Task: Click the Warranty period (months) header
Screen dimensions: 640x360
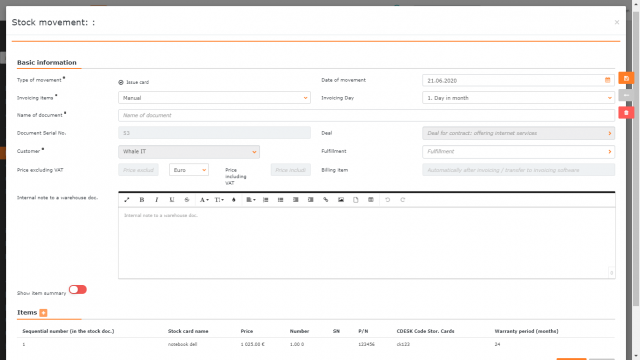Action: (526, 331)
